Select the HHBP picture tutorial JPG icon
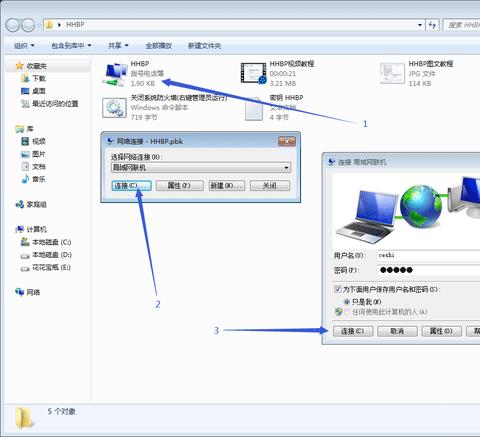The width and height of the screenshot is (480, 437). pos(392,73)
